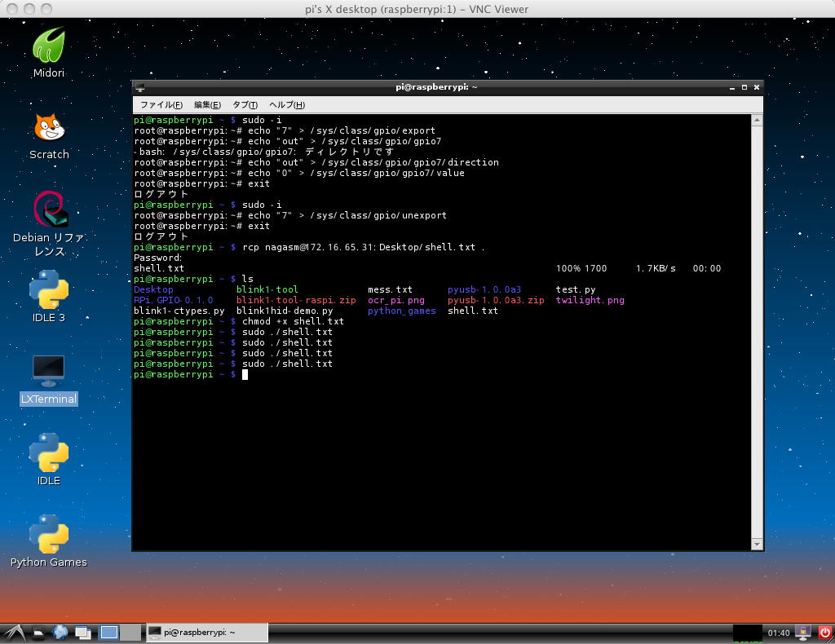Image resolution: width=835 pixels, height=644 pixels.
Task: Click blink1-tool-raspi.zip in the listing
Action: [296, 300]
